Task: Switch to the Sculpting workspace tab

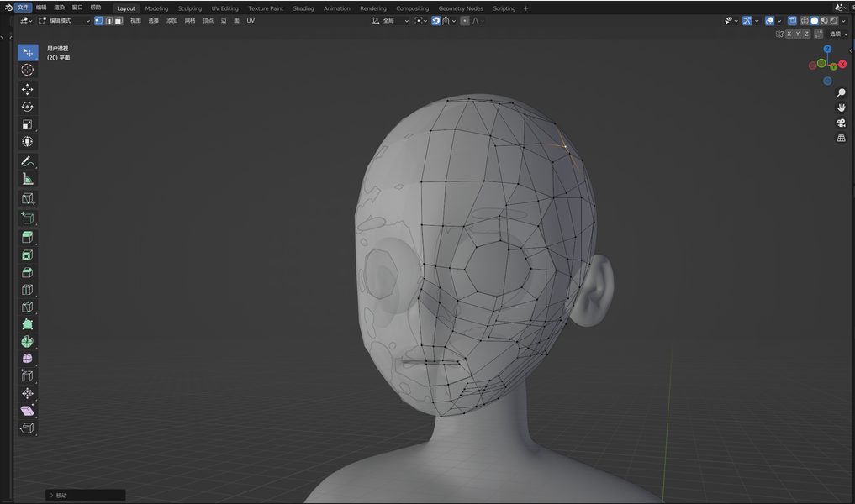Action: (x=189, y=8)
